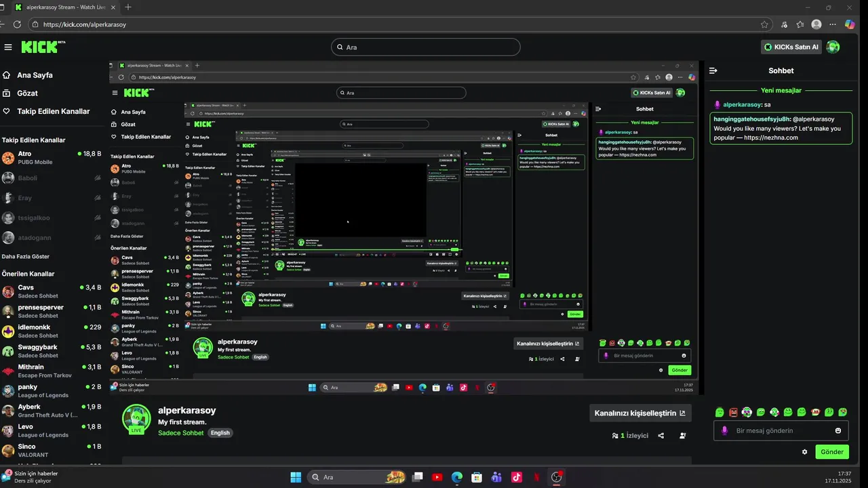This screenshot has height=488, width=868.
Task: Open the Windows Start menu
Action: coord(296,477)
